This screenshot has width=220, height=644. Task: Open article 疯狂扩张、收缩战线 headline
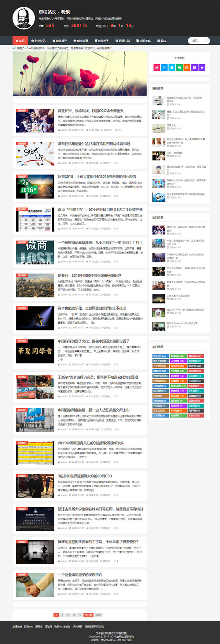(91, 111)
